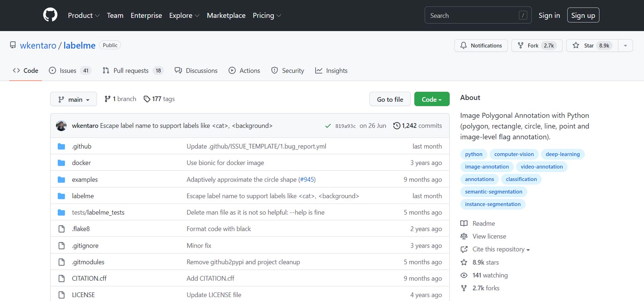
Task: Select the video-annotation topic tag
Action: click(542, 167)
